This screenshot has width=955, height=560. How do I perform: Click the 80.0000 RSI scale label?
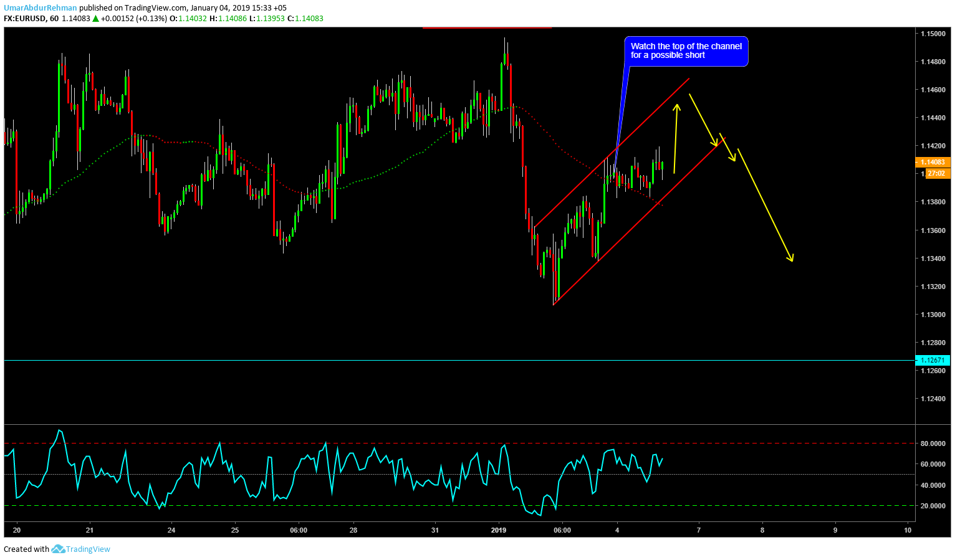coord(933,444)
